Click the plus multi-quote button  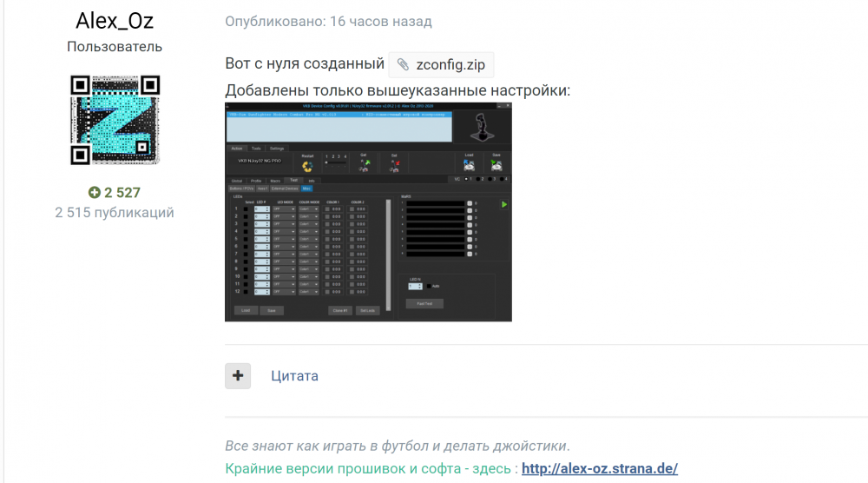[x=238, y=376]
